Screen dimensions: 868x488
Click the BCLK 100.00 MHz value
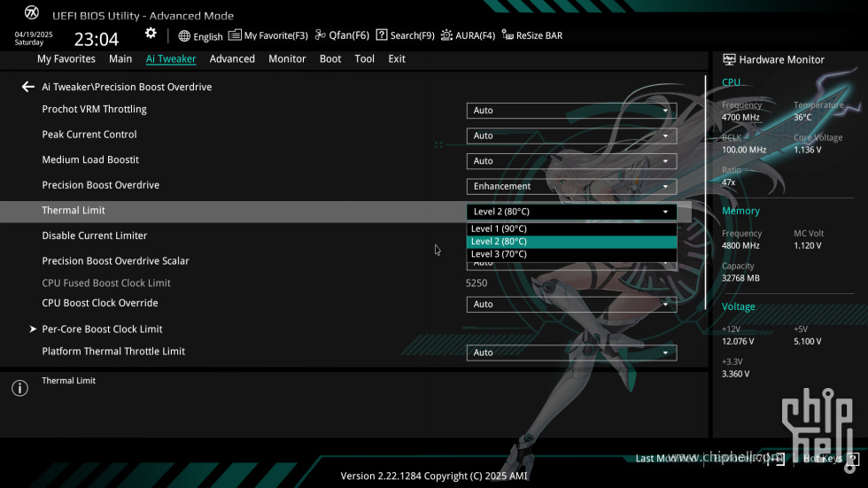click(x=744, y=150)
